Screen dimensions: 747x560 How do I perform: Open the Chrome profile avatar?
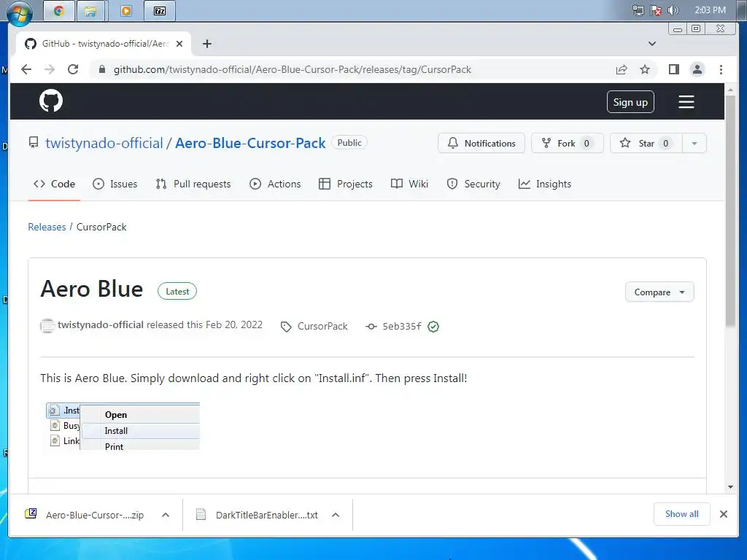point(697,69)
